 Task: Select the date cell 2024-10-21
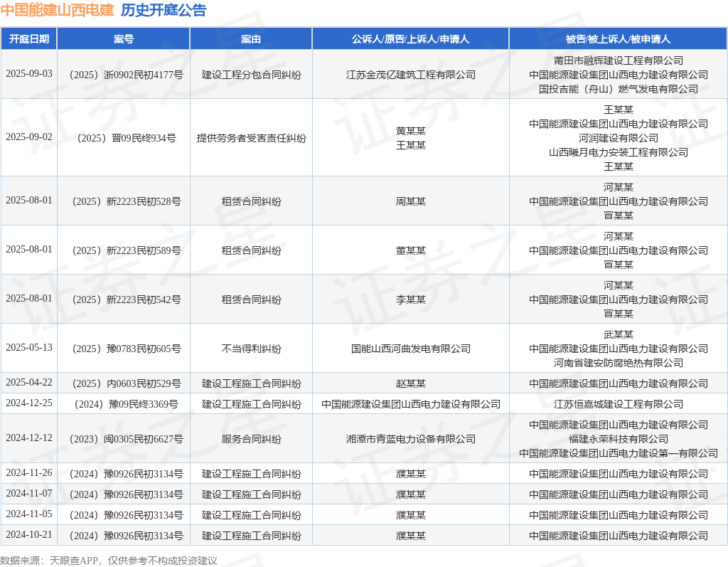coord(28,534)
